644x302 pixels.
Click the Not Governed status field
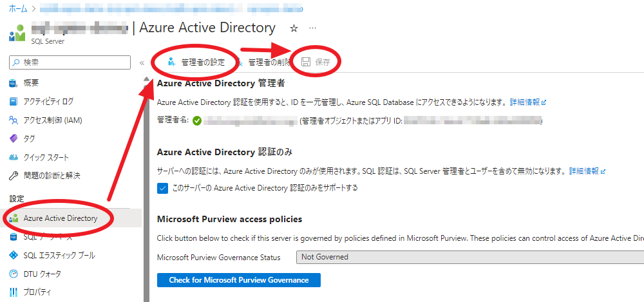(x=470, y=257)
